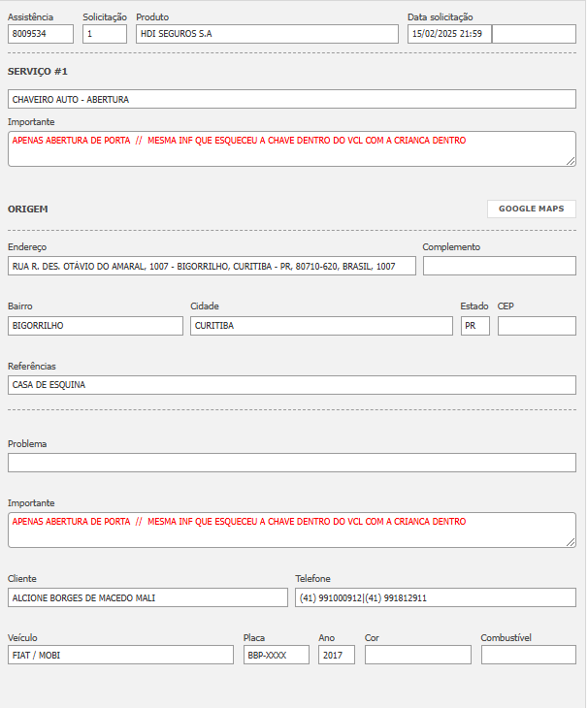Select the Telefone numbers field
The width and height of the screenshot is (588, 708).
click(435, 597)
